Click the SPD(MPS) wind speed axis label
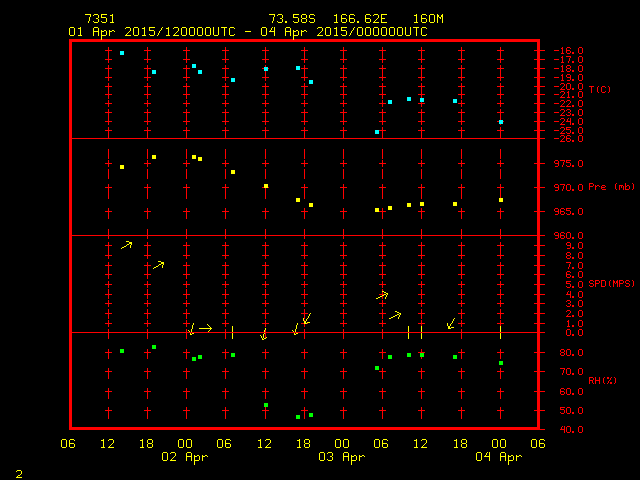Screen dimensions: 640x480 [611, 284]
